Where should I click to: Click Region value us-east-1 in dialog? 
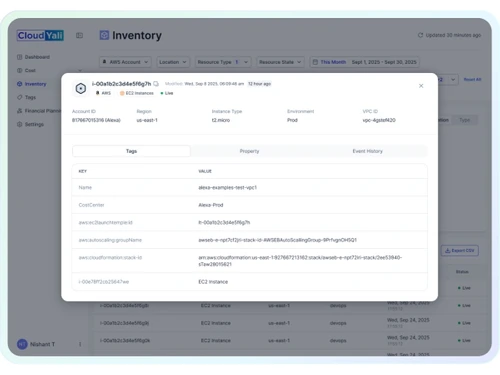click(x=147, y=120)
